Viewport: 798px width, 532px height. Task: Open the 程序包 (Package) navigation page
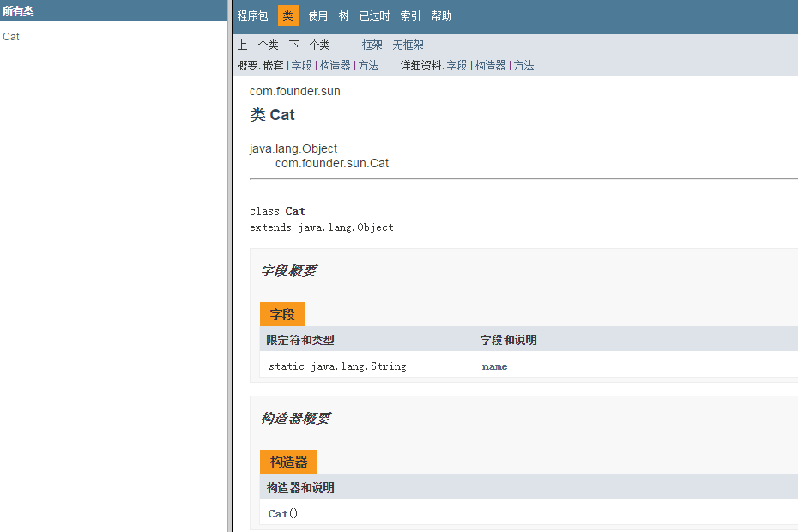(x=251, y=15)
